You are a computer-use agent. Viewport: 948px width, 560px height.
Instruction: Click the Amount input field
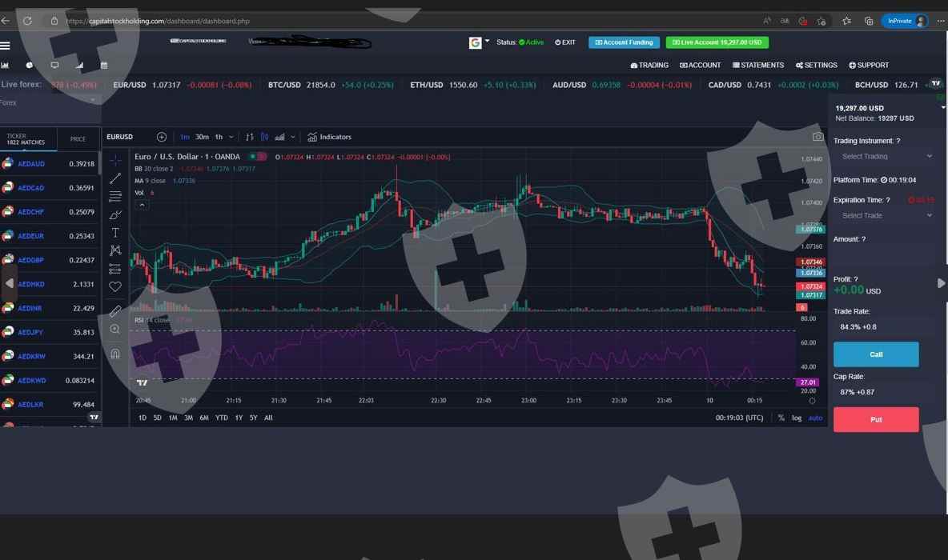pyautogui.click(x=884, y=255)
